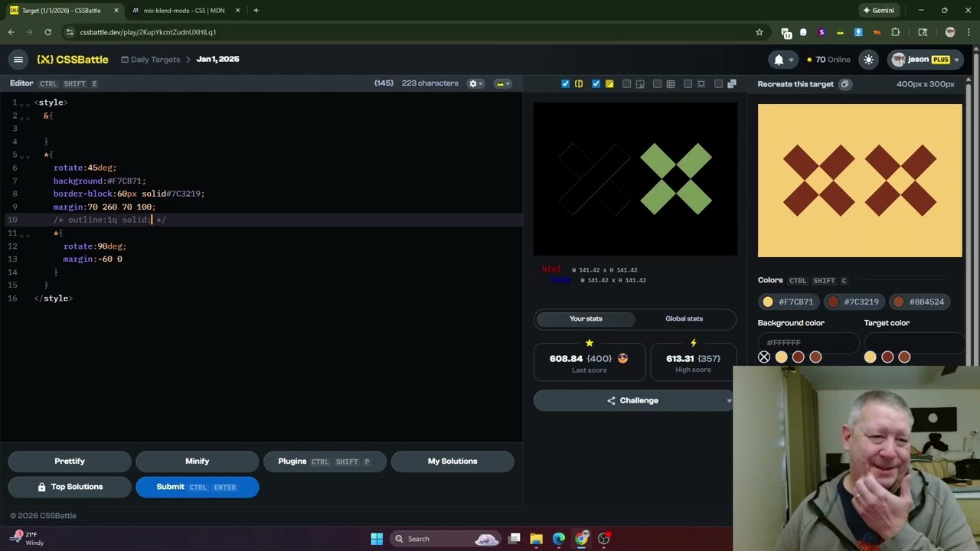This screenshot has height=551, width=980.
Task: Clear background color with the X circle
Action: click(x=764, y=357)
